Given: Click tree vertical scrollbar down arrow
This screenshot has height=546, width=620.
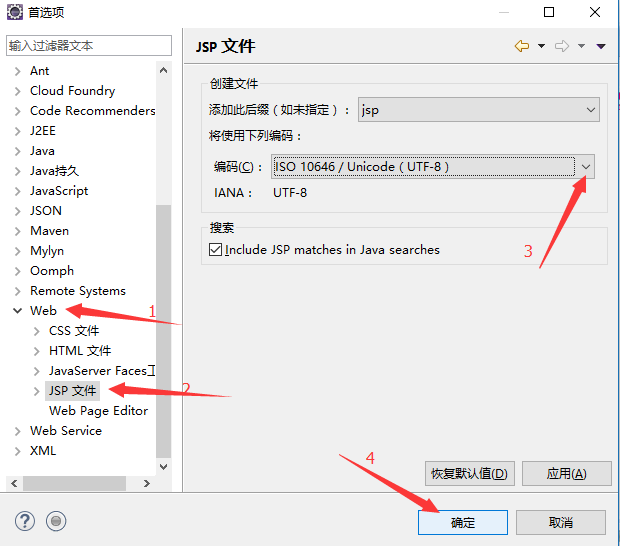Looking at the screenshot, I should (x=163, y=467).
